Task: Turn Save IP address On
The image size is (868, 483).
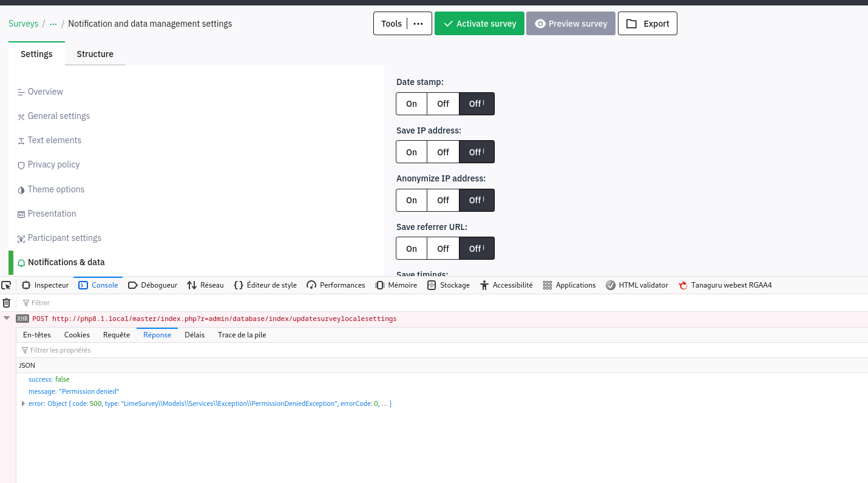Action: click(x=412, y=152)
